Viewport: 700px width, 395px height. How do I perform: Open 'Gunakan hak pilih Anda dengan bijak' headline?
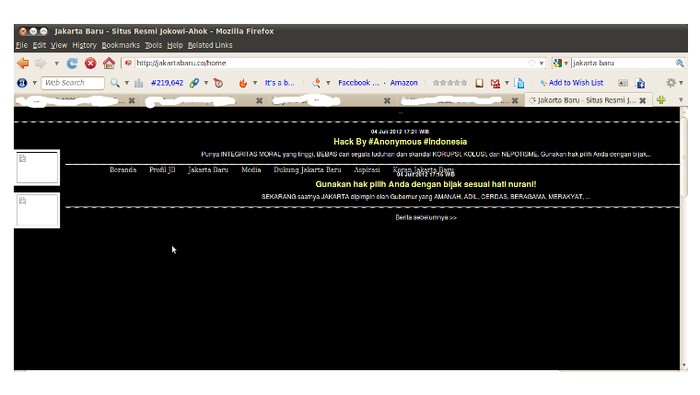(425, 184)
